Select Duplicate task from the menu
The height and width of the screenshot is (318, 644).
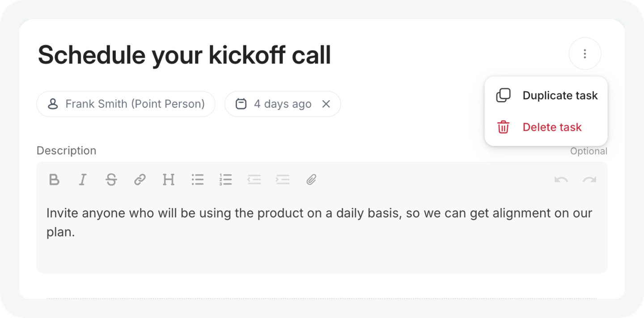[x=546, y=95]
